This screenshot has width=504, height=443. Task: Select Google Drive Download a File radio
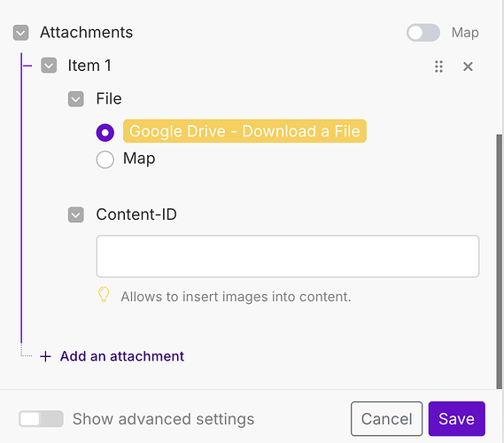click(x=105, y=132)
